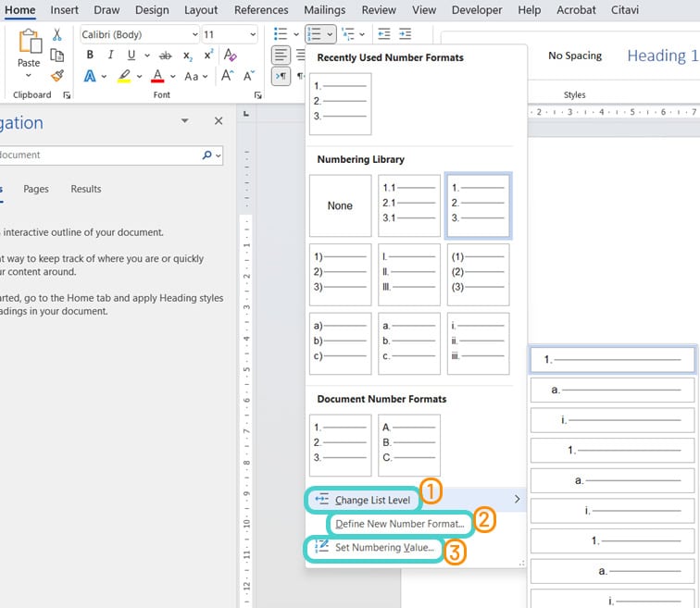The image size is (700, 608).
Task: Apply the Heading 1 style
Action: coord(663,56)
